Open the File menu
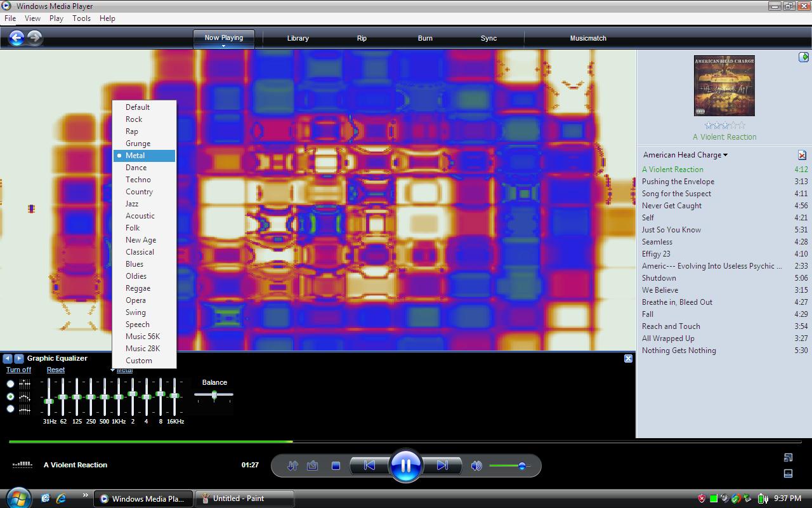This screenshot has width=812, height=508. [10, 18]
